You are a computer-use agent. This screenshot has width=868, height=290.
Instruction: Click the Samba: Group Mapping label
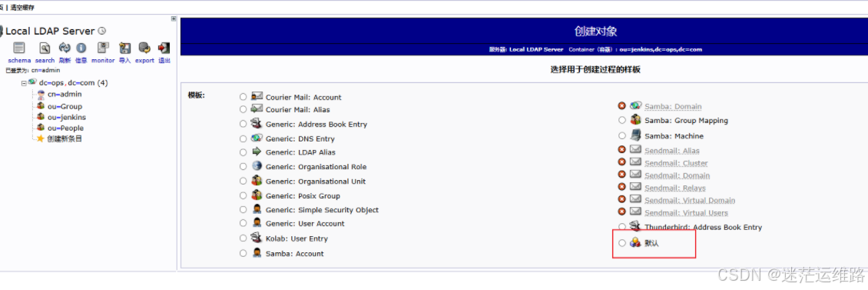pos(687,120)
